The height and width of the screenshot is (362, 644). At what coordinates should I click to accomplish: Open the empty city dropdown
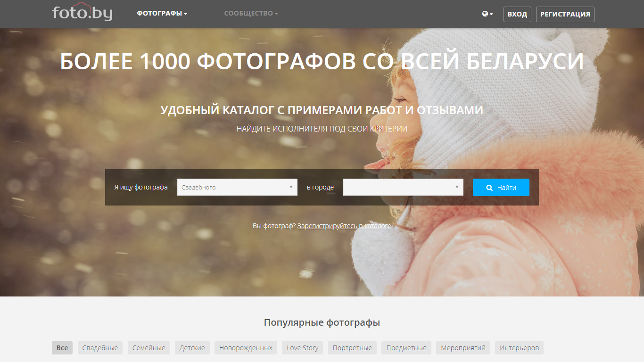(403, 187)
